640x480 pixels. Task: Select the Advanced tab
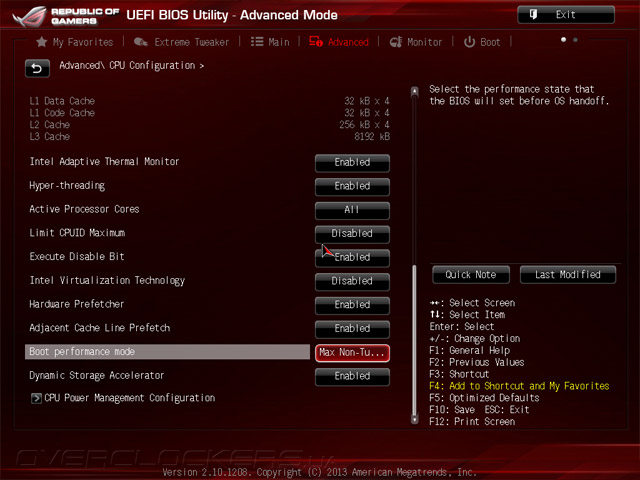pos(339,42)
